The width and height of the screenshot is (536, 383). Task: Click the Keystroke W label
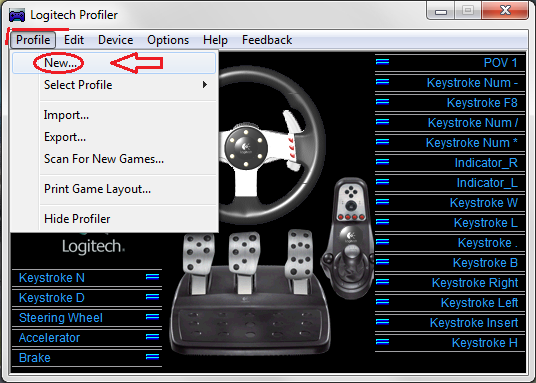484,203
